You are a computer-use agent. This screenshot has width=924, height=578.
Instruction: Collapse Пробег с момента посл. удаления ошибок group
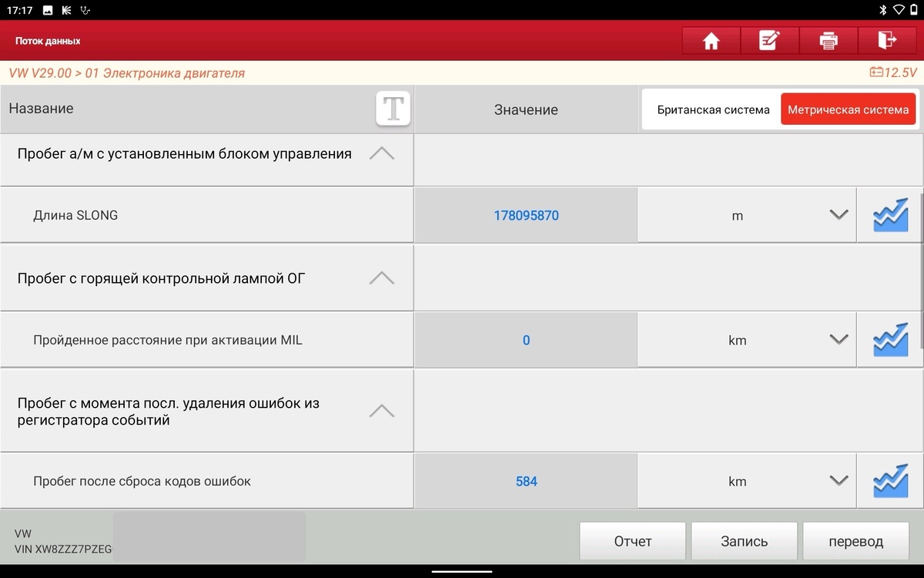(382, 411)
